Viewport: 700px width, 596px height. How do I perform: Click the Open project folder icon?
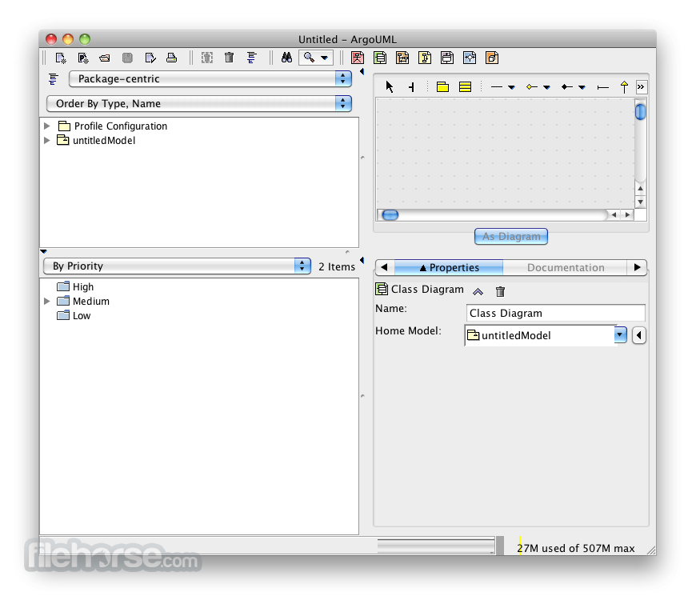click(105, 58)
